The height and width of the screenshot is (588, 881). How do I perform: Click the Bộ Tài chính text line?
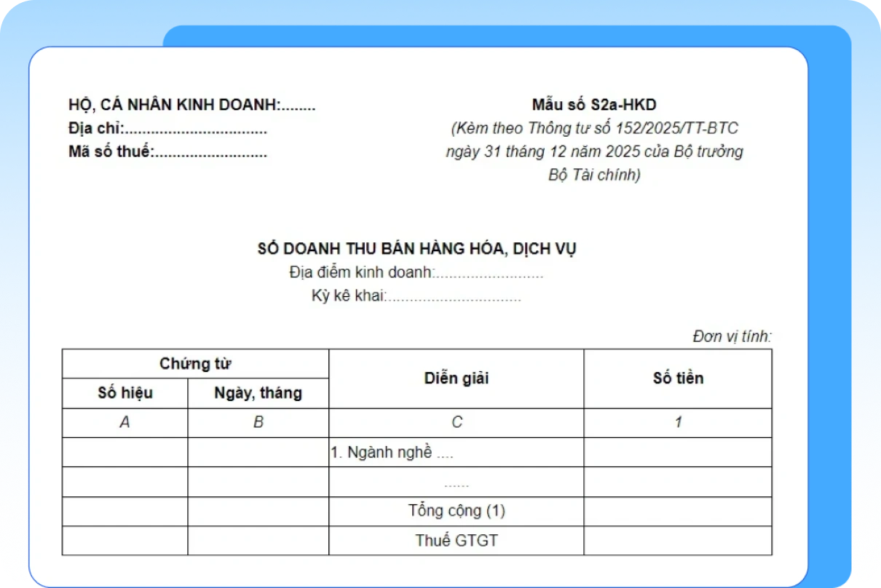click(595, 175)
